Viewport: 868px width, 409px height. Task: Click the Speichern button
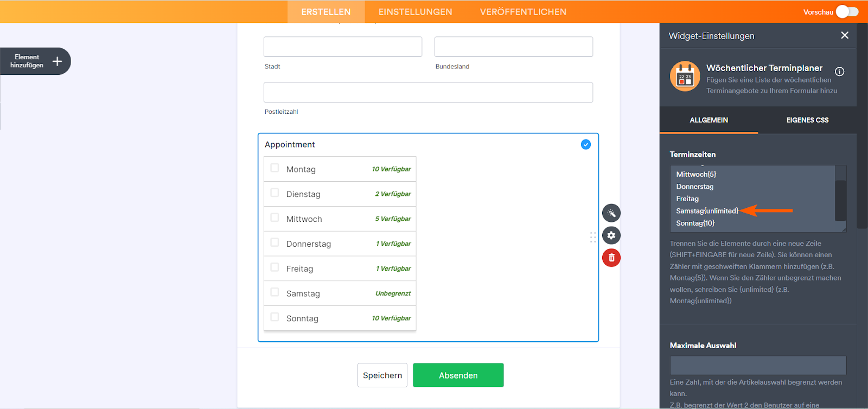(382, 375)
